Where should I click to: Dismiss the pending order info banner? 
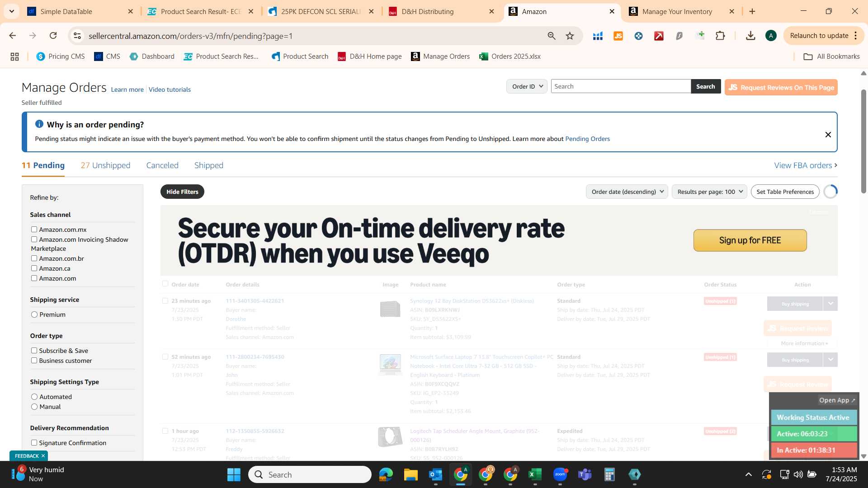828,135
